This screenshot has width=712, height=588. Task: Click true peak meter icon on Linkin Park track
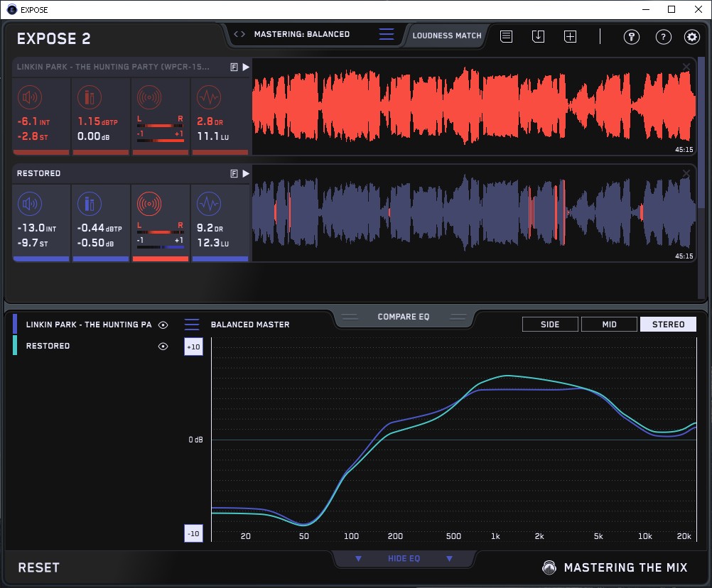(90, 97)
